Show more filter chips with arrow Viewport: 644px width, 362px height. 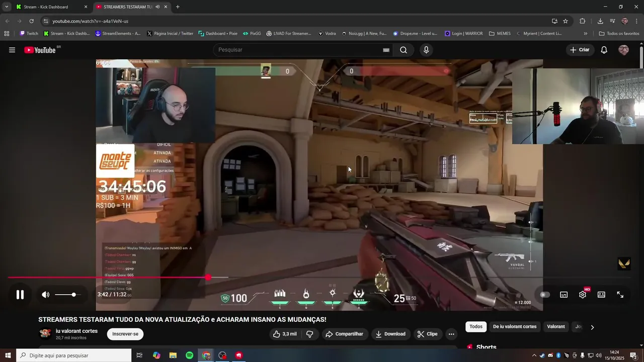click(x=592, y=327)
